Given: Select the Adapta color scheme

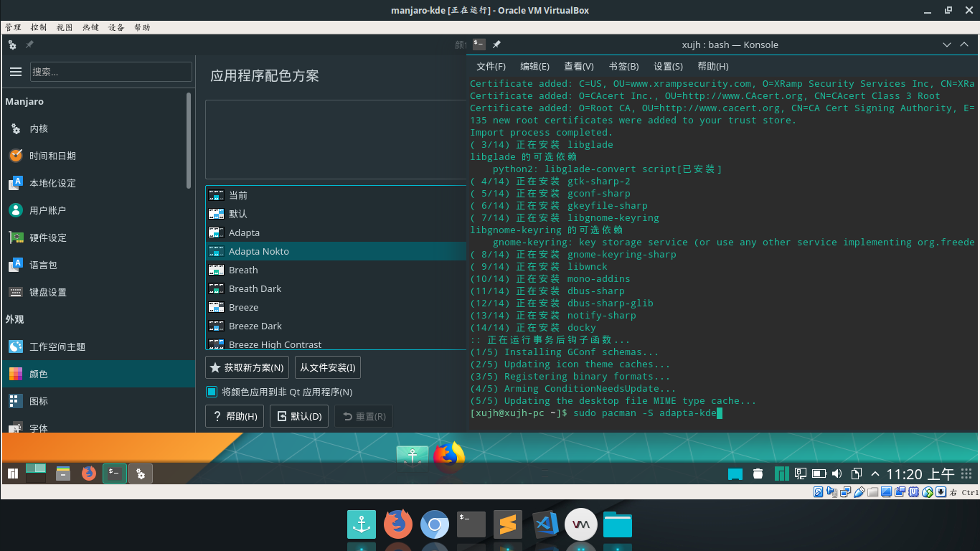Looking at the screenshot, I should [x=336, y=232].
